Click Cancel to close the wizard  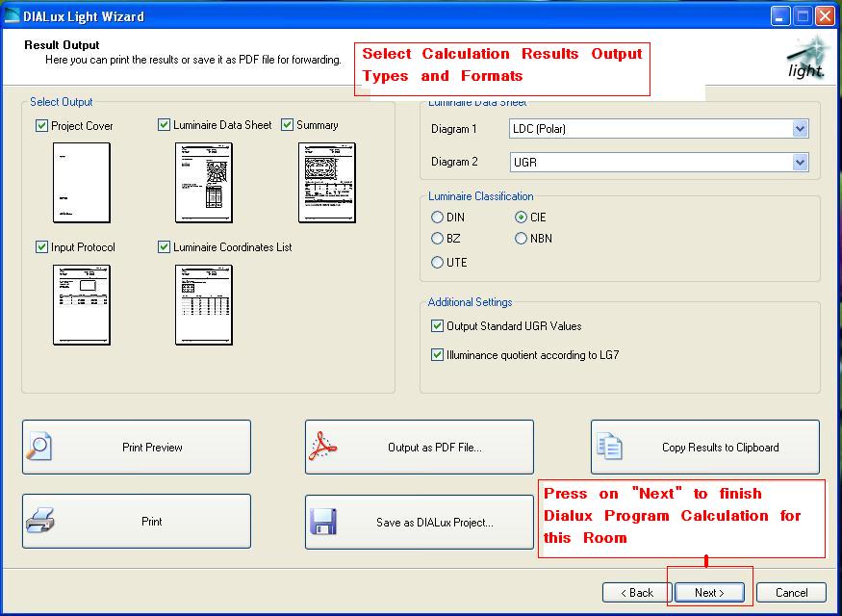pyautogui.click(x=791, y=592)
